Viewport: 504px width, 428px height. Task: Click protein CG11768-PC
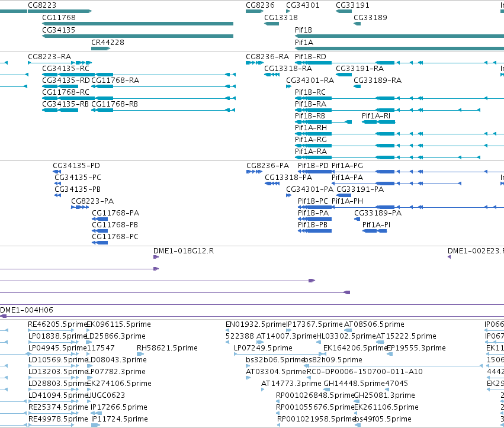point(115,237)
